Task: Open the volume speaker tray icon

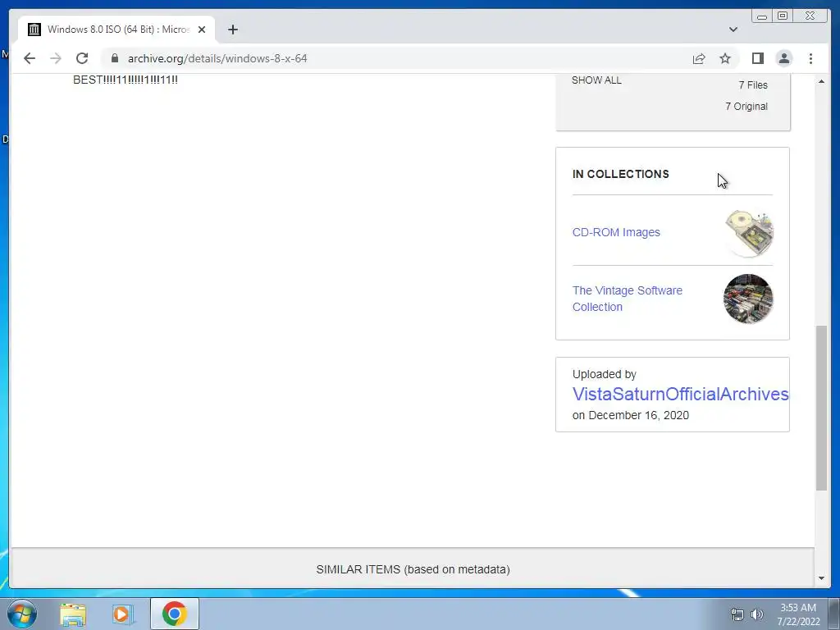Action: point(757,614)
